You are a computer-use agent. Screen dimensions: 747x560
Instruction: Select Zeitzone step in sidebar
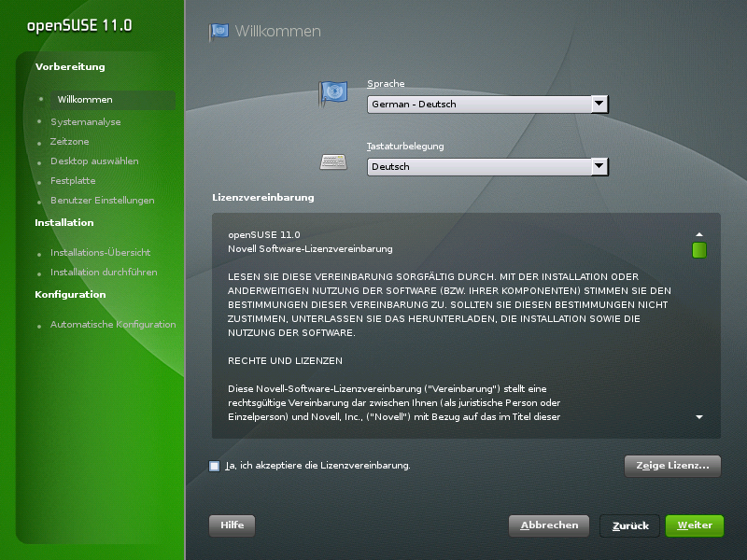tap(69, 142)
